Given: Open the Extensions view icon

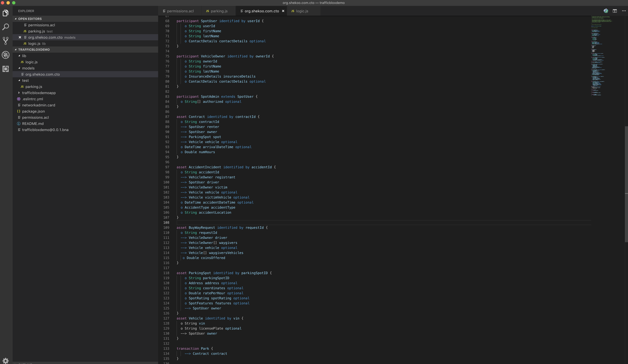Looking at the screenshot, I should tap(5, 69).
